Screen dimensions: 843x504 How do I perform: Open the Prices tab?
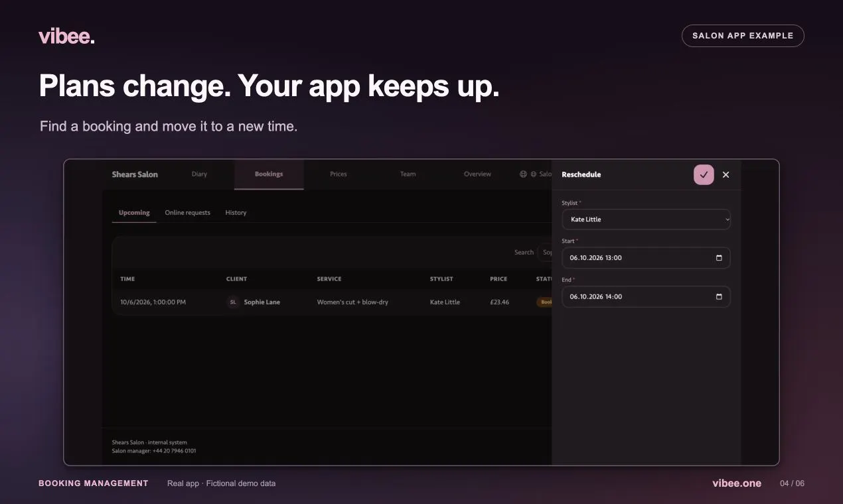pyautogui.click(x=339, y=174)
